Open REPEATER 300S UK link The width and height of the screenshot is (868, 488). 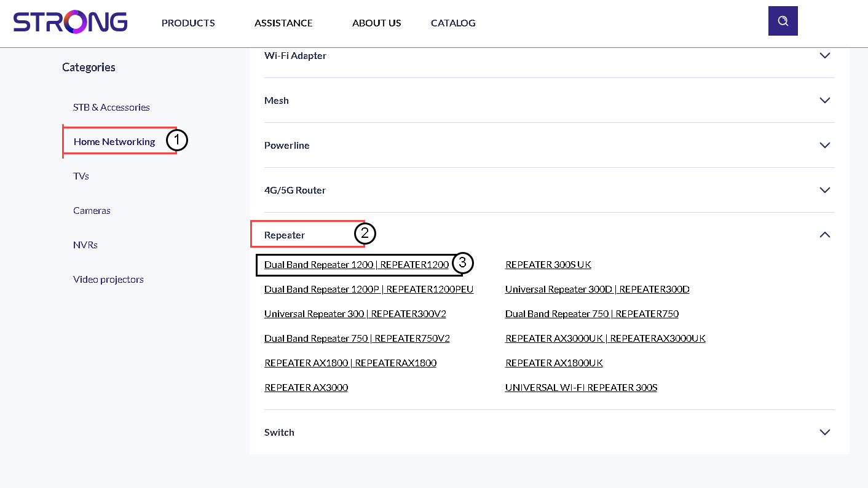coord(548,264)
